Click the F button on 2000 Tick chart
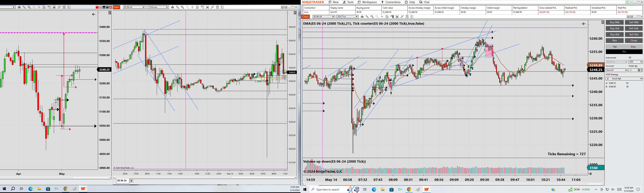Viewport: 644px width, 193px height. pos(603,22)
